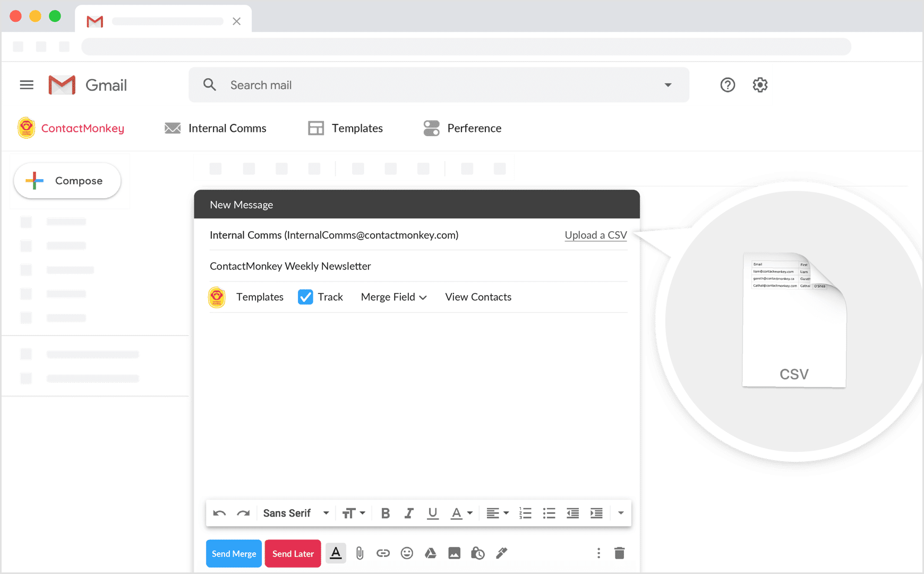Close the Gmail browser tab
Viewport: 924px width, 574px height.
pyautogui.click(x=237, y=21)
